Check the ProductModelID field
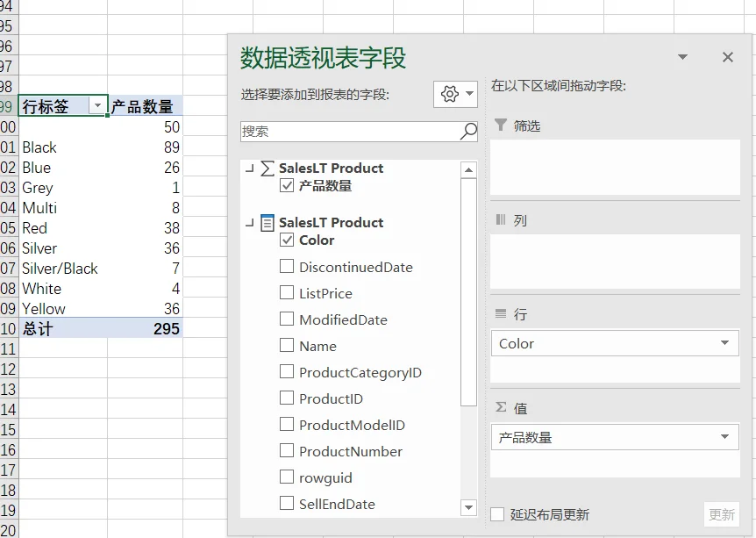Image resolution: width=756 pixels, height=538 pixels. [x=287, y=424]
